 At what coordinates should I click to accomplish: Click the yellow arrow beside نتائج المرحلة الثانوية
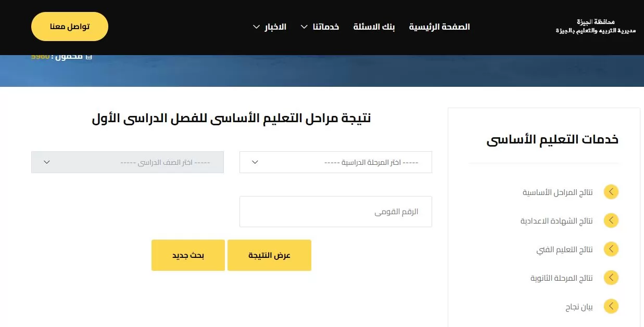pos(611,278)
